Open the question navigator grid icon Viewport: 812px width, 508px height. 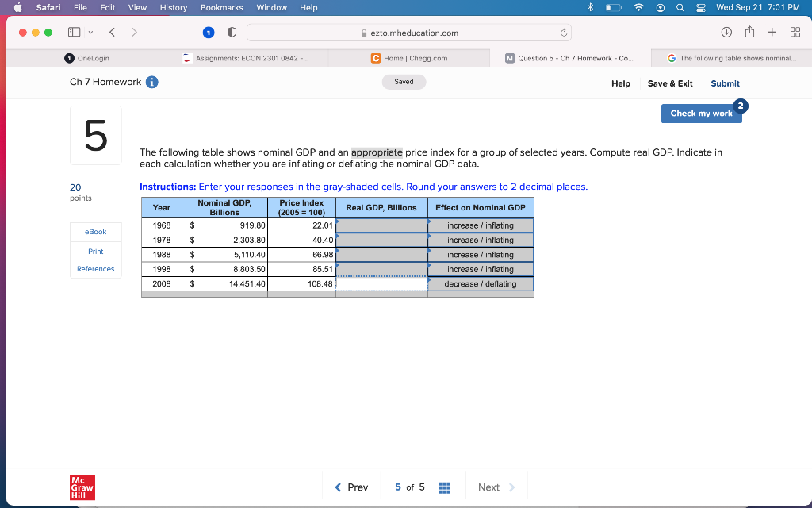(x=444, y=487)
